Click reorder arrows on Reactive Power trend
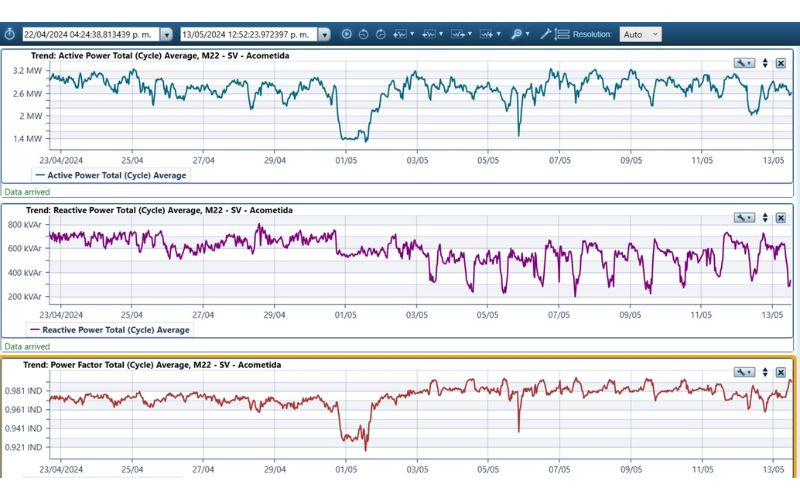Viewport: 800px width, 500px height. (765, 217)
